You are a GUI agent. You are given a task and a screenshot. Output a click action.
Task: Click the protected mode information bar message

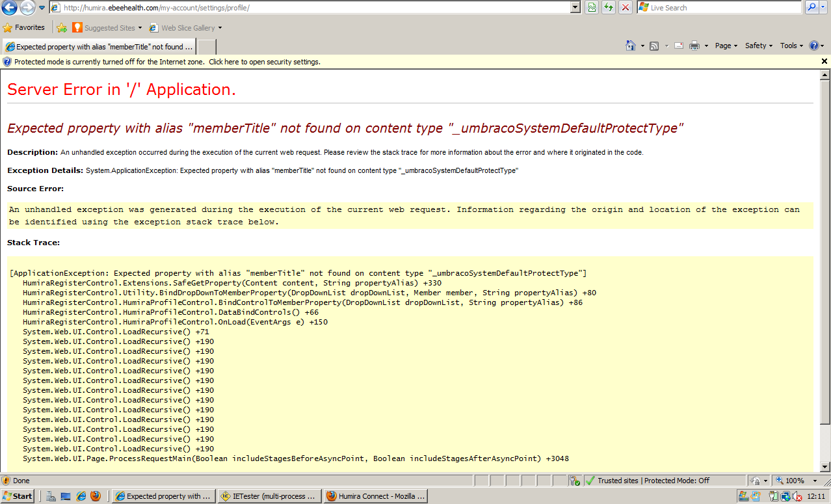(167, 62)
